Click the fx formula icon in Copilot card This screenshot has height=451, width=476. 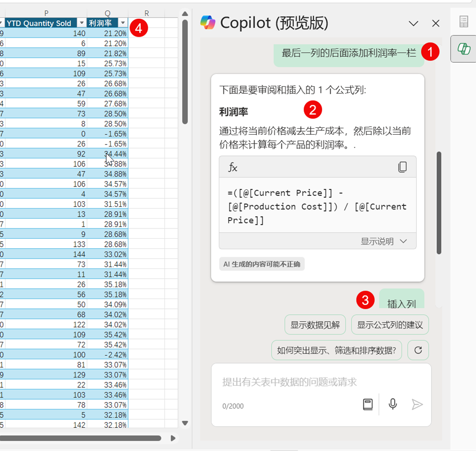point(233,167)
